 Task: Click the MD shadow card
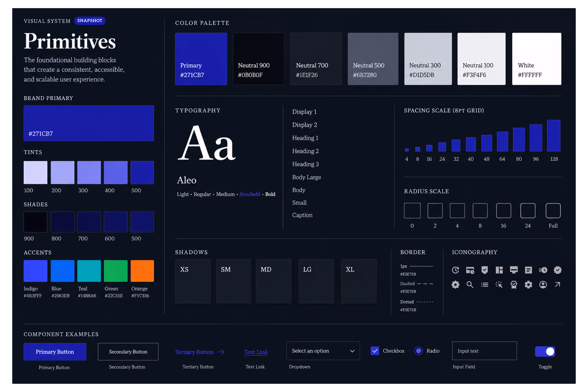[x=273, y=281]
